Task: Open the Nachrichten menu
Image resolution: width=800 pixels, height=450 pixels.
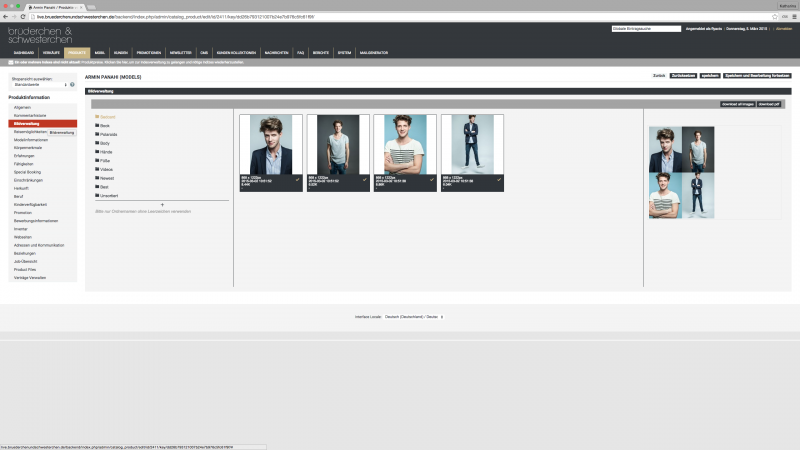Action: click(277, 53)
